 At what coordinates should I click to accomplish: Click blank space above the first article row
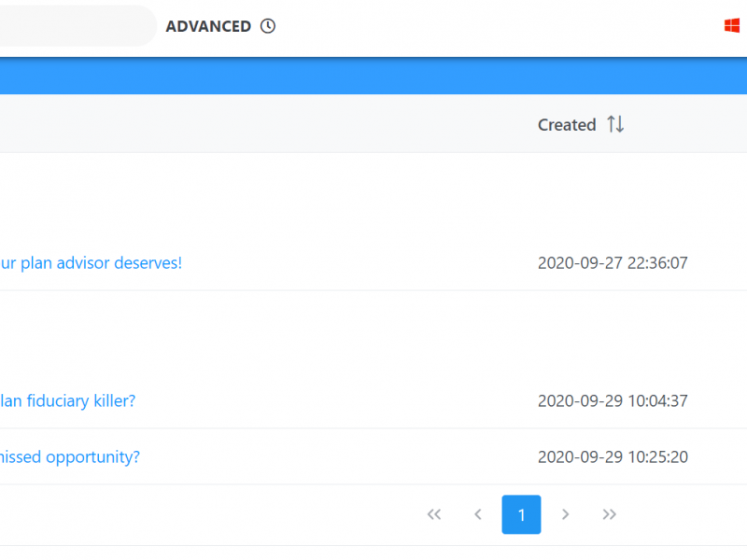click(280, 196)
